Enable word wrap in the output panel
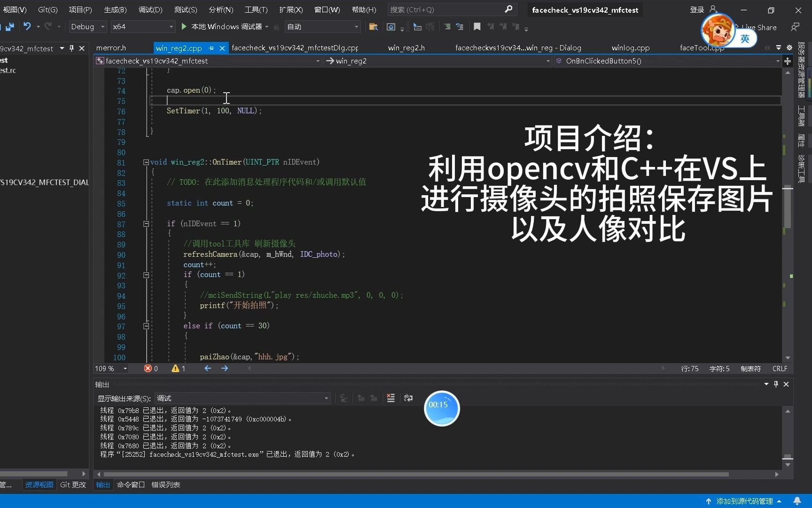Image resolution: width=812 pixels, height=508 pixels. pyautogui.click(x=408, y=398)
